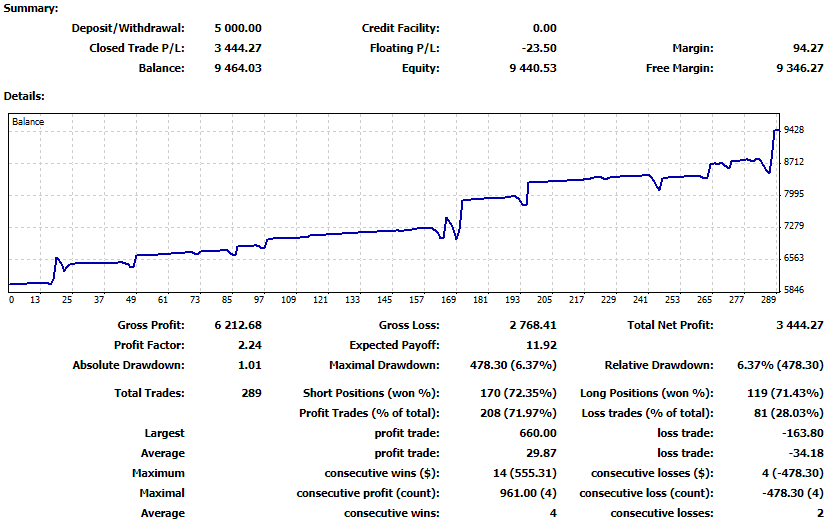The height and width of the screenshot is (523, 830).
Task: Click the 9428 mark on chart's vertical axis
Action: coord(796,130)
